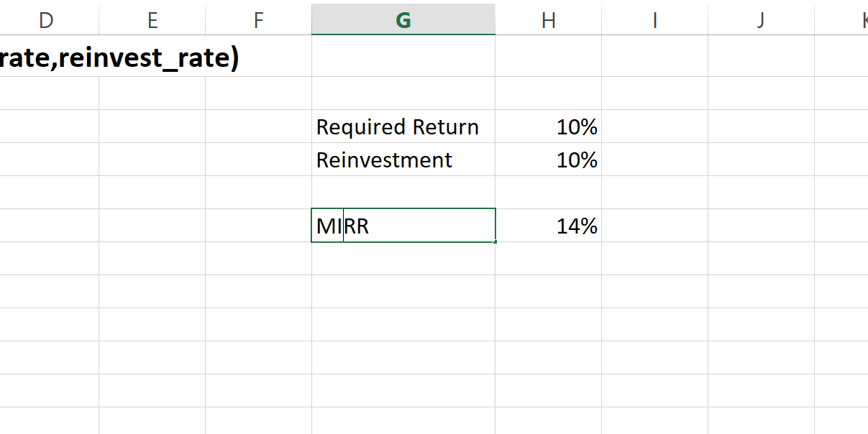
Task: Click the fill handle of the MIRR cell
Action: coord(495,242)
